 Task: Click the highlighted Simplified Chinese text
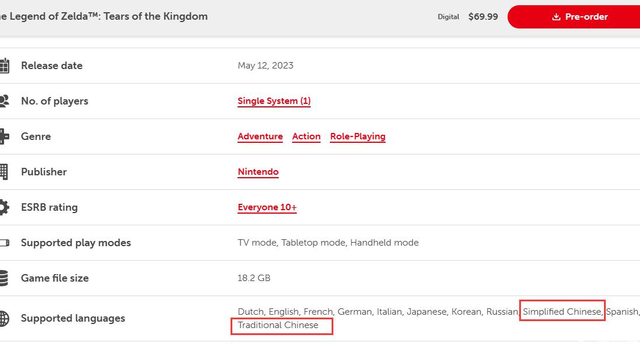pyautogui.click(x=562, y=311)
